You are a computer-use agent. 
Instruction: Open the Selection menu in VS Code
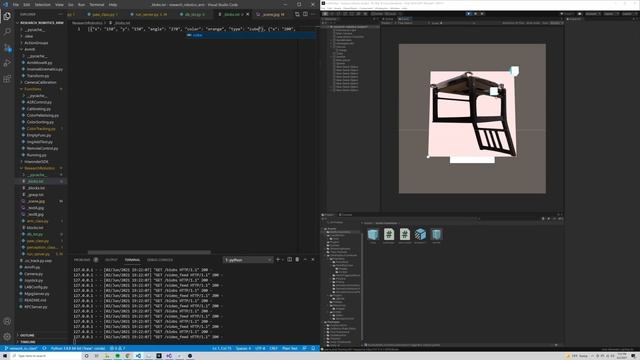[x=42, y=4]
